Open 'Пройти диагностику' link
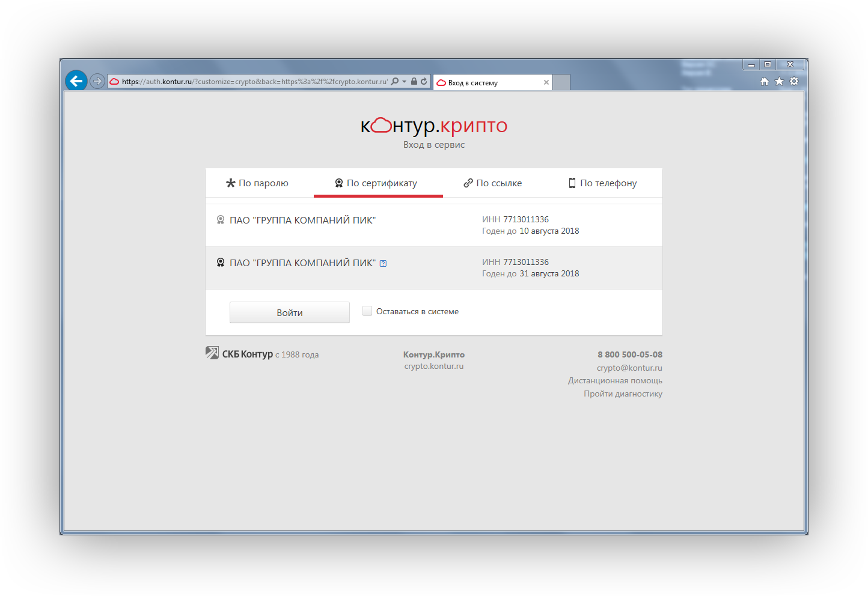The image size is (868, 596). point(623,394)
